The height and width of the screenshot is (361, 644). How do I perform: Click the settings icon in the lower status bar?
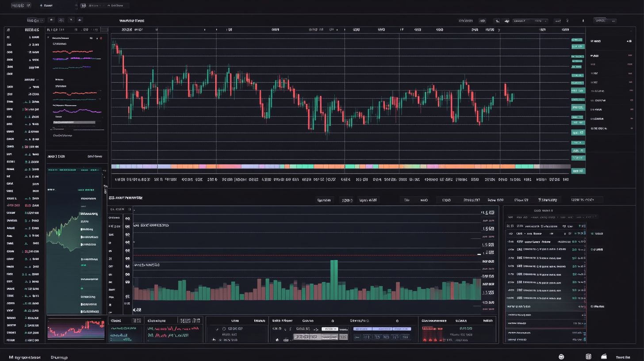[x=561, y=356]
